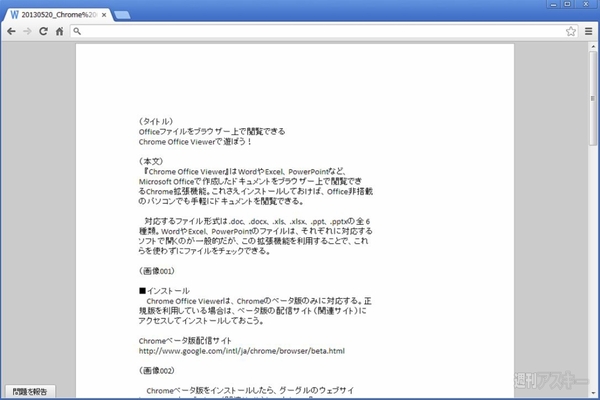
Task: Go back with the back arrow
Action: click(x=11, y=31)
